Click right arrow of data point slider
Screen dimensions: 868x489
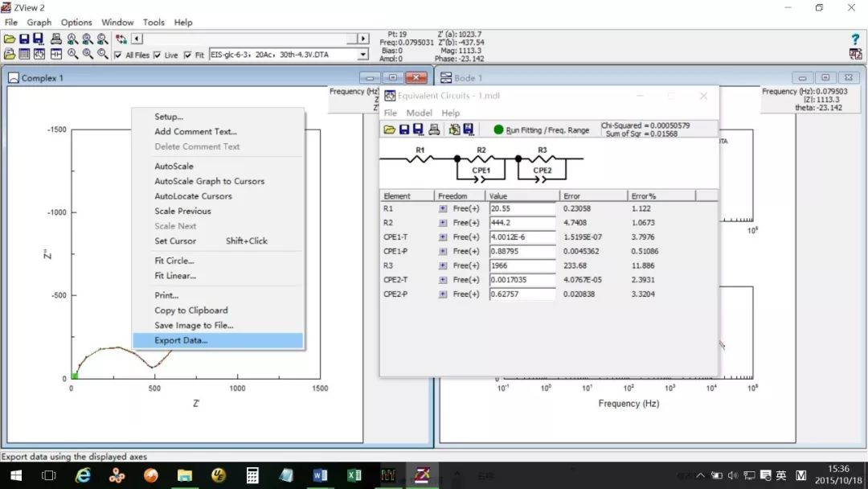[363, 39]
